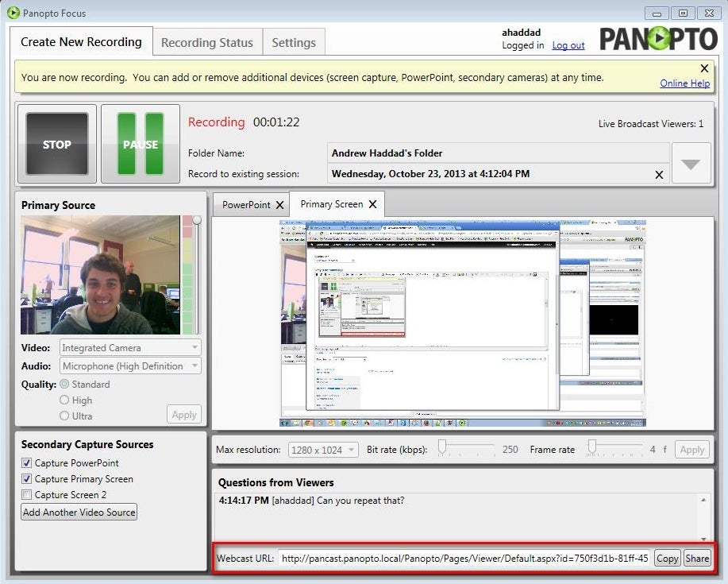Pause the recording with the green PAUSE button

141,144
